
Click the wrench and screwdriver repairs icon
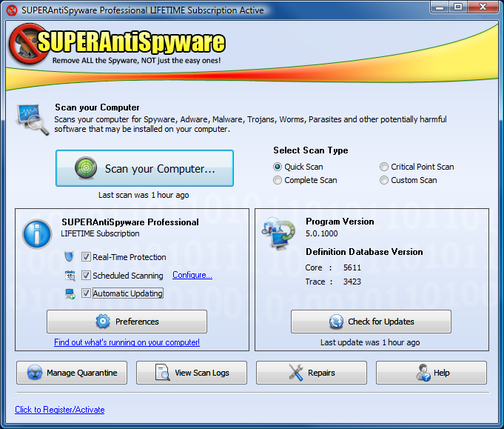[x=296, y=373]
